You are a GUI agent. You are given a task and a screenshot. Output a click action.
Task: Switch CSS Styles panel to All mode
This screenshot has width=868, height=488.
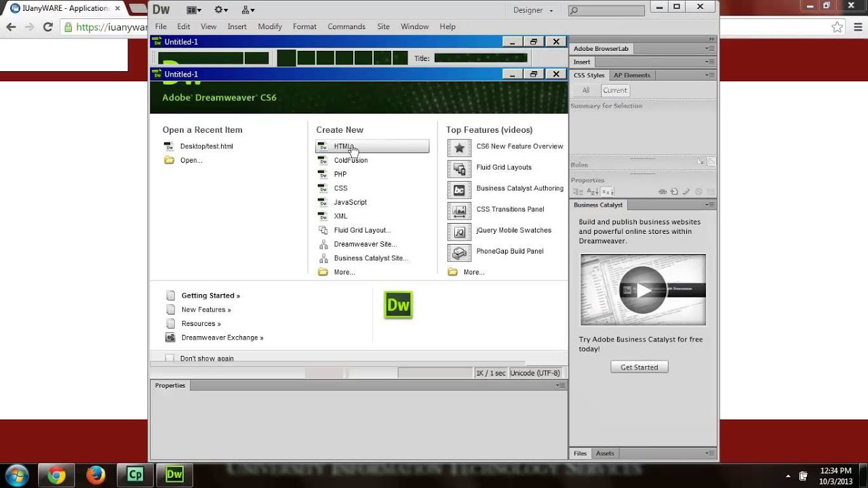click(585, 90)
